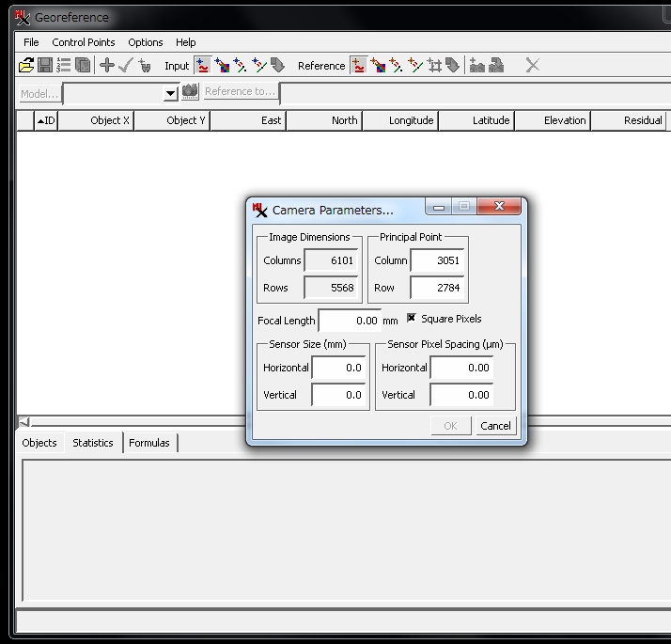671x644 pixels.
Task: Click the grid hash icon in the Reference group
Action: [434, 66]
